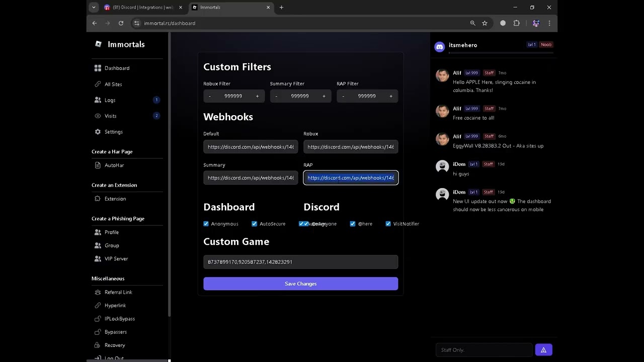Toggle the AutoSecure checkbox
This screenshot has height=362, width=644.
coord(254,224)
